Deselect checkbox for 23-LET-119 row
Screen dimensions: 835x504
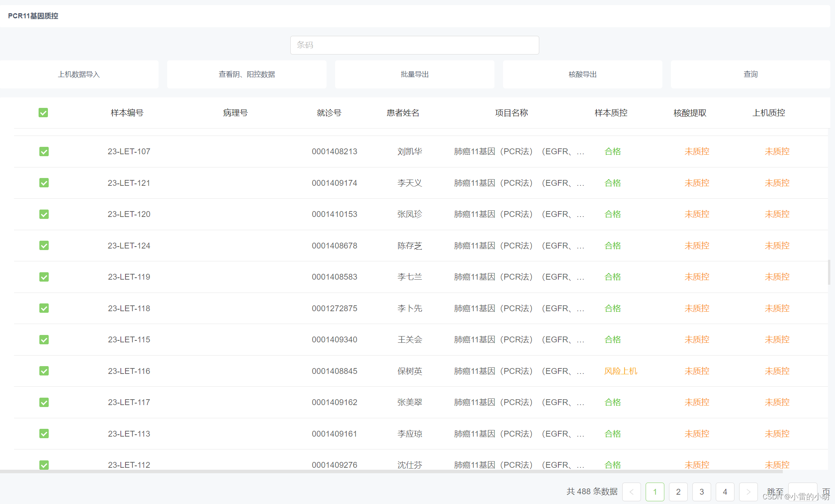tap(44, 277)
